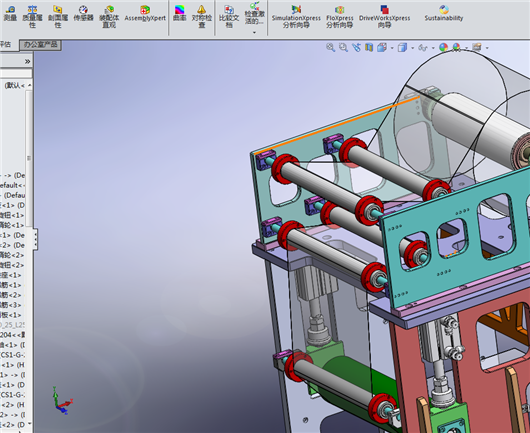Click Check Active Document (检查激活的) tool
The height and width of the screenshot is (433, 530).
click(255, 14)
